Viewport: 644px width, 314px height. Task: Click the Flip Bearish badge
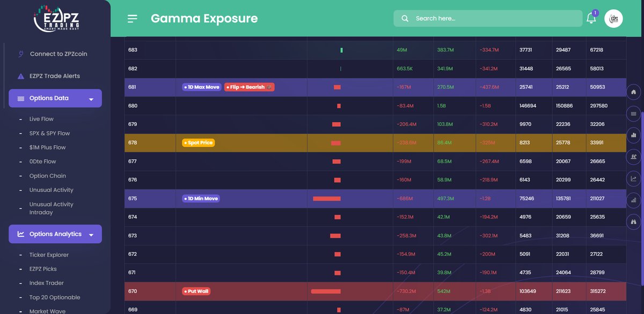[249, 87]
